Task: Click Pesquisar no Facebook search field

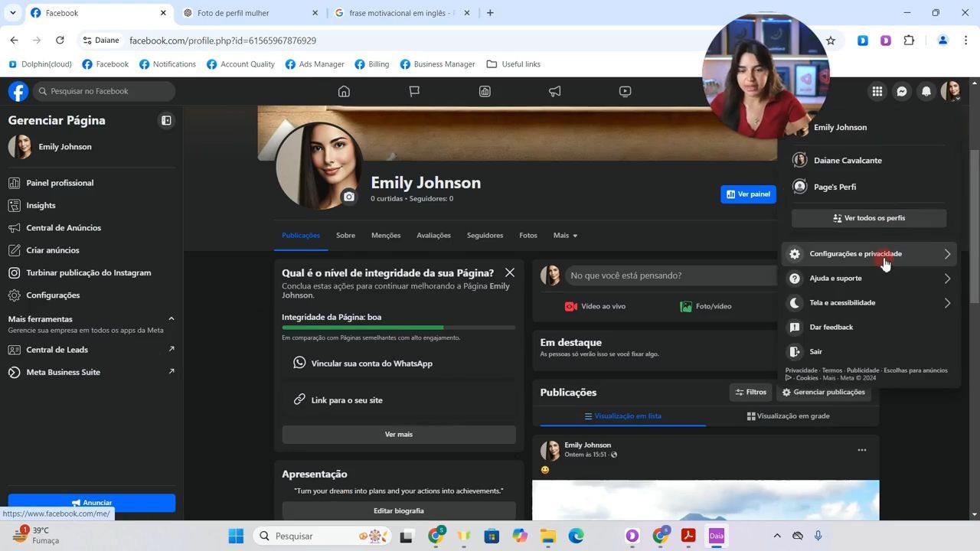Action: click(104, 91)
